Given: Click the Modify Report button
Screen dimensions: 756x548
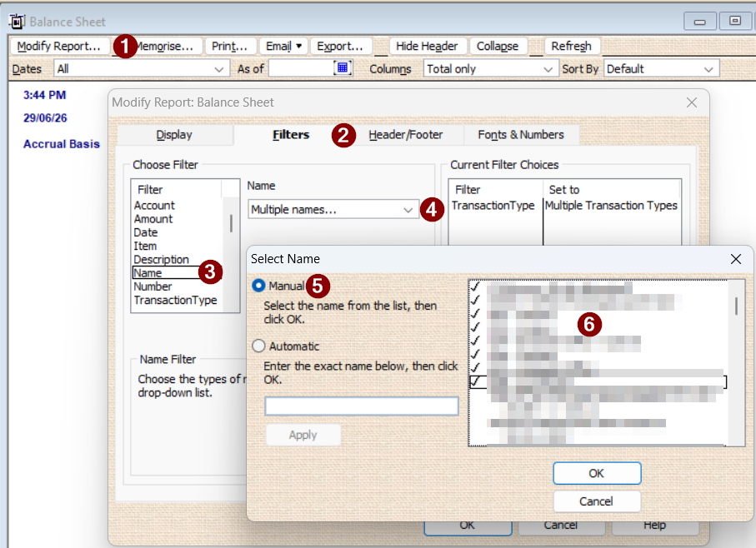Looking at the screenshot, I should click(x=59, y=47).
